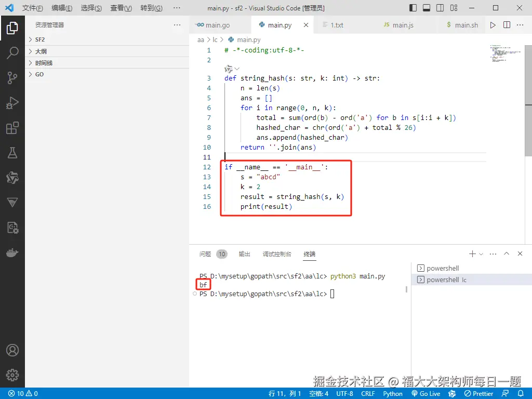Change indentation setting 空格: 4
This screenshot has width=532, height=399.
[x=318, y=394]
